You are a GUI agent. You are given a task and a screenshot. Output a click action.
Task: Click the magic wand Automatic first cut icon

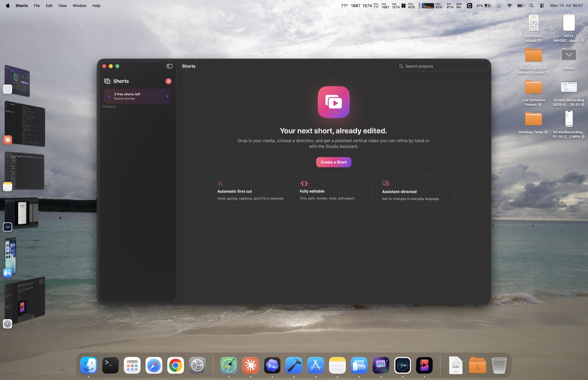point(220,183)
